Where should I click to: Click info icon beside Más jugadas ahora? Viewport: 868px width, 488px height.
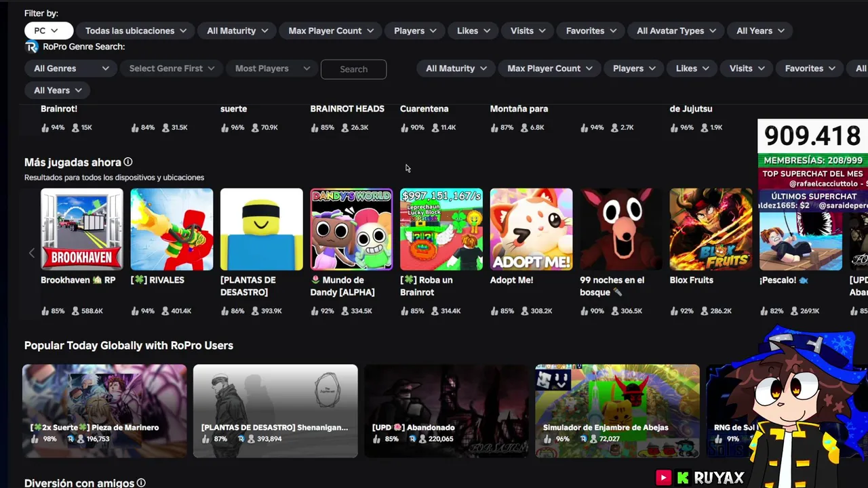[128, 162]
